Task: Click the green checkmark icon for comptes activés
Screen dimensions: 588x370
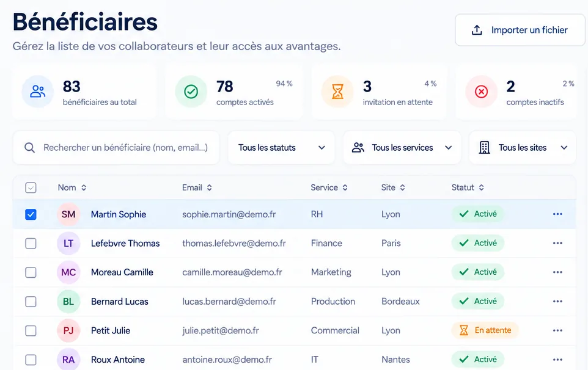Action: pyautogui.click(x=191, y=92)
